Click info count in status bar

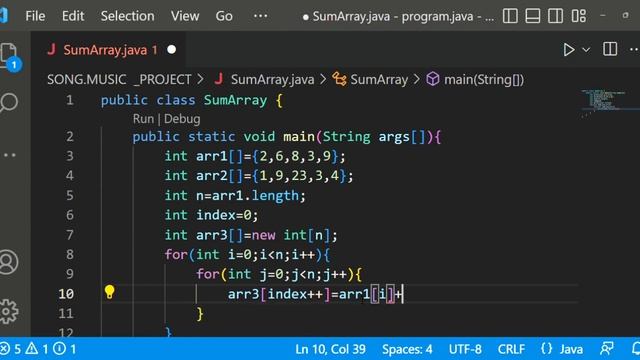(64, 349)
